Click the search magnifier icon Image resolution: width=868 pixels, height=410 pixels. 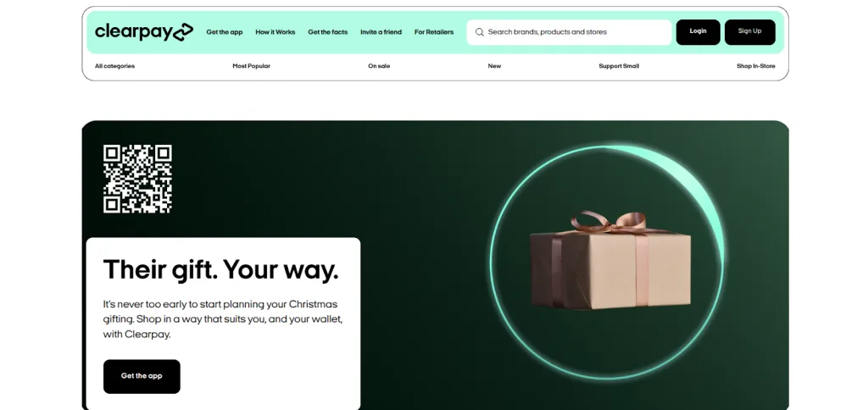(x=480, y=32)
